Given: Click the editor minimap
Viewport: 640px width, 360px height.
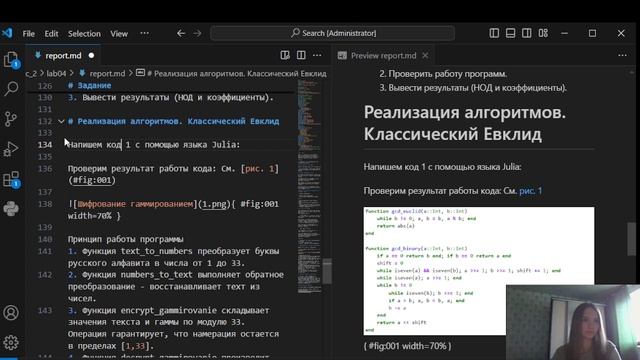Looking at the screenshot, I should click(x=309, y=186).
